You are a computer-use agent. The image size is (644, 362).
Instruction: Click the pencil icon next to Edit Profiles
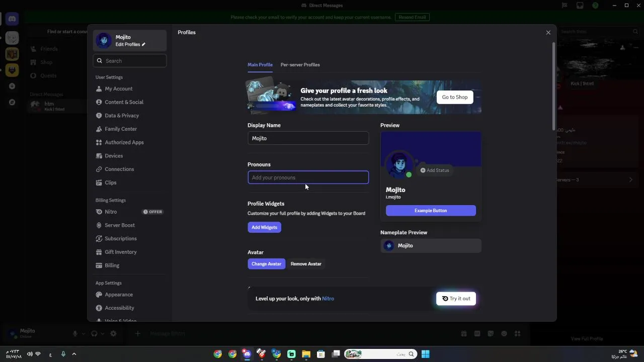pos(143,44)
